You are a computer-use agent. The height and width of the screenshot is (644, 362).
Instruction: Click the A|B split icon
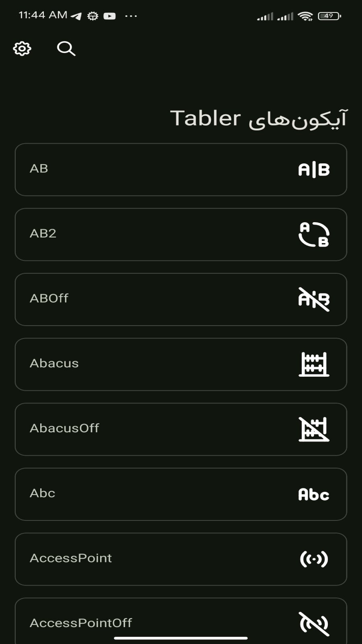(314, 170)
